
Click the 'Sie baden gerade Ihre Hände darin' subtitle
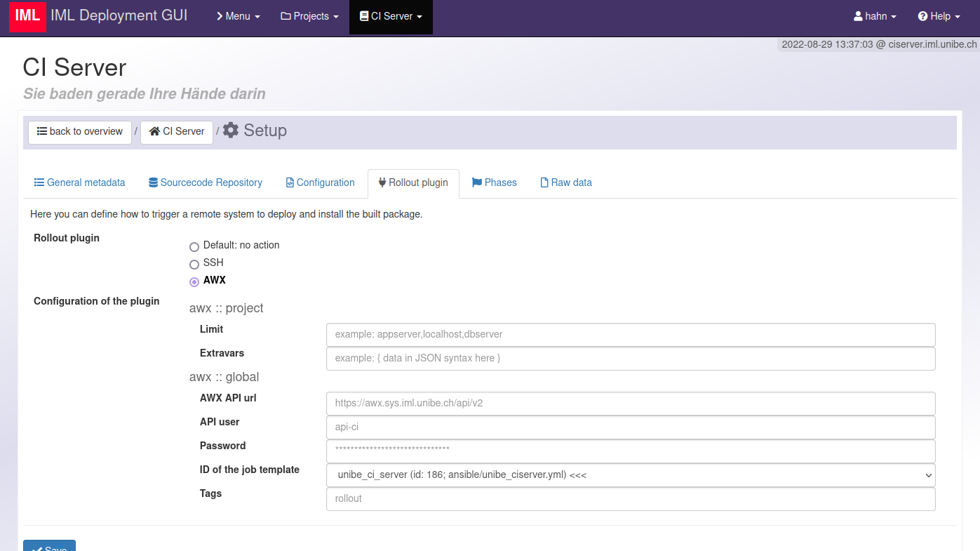pos(145,94)
